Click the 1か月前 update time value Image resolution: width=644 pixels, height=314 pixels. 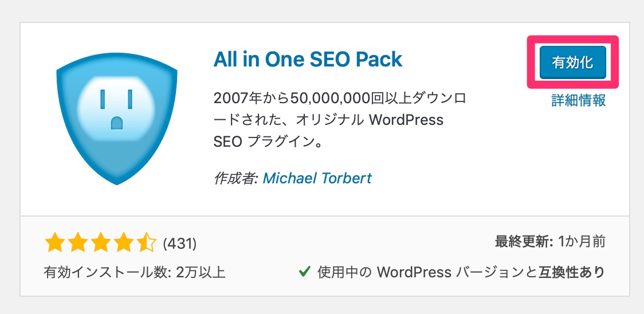pos(582,242)
